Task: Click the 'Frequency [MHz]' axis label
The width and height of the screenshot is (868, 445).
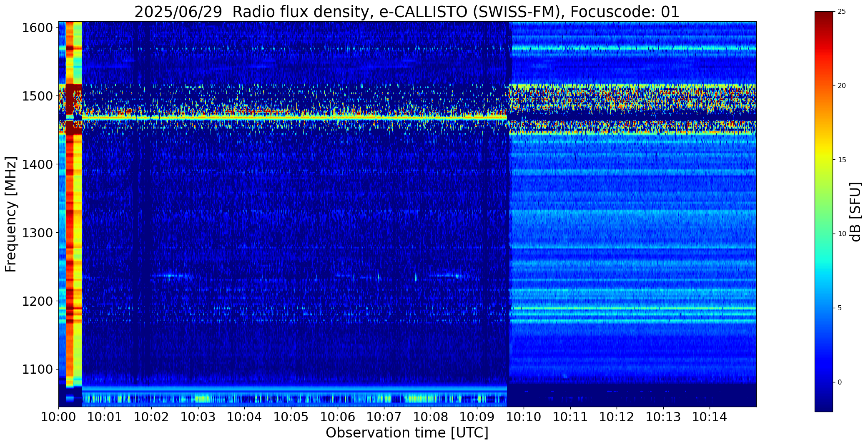Action: coord(11,214)
